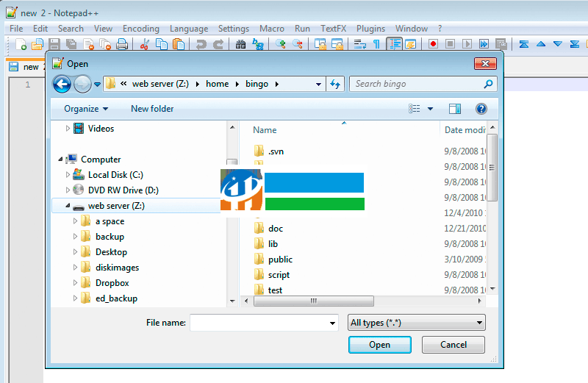Open the address bar history dropdown
Image resolution: width=588 pixels, height=383 pixels.
[318, 85]
